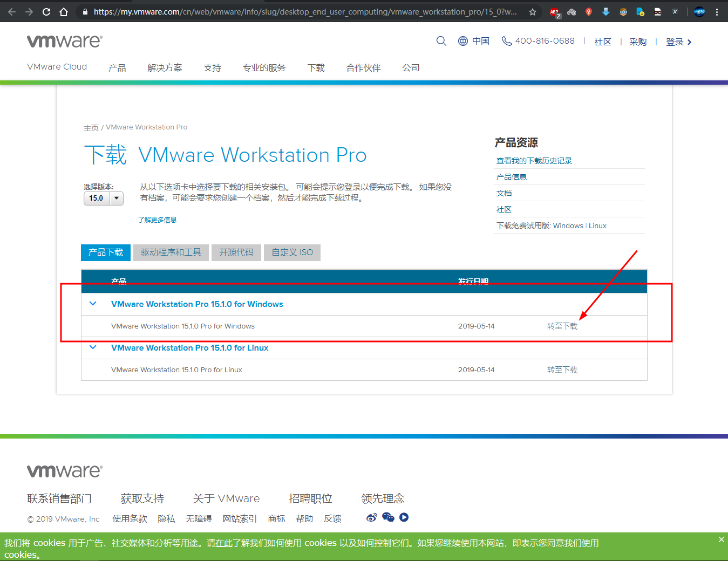This screenshot has width=728, height=561.
Task: Open the blue document download extension
Action: [641, 11]
